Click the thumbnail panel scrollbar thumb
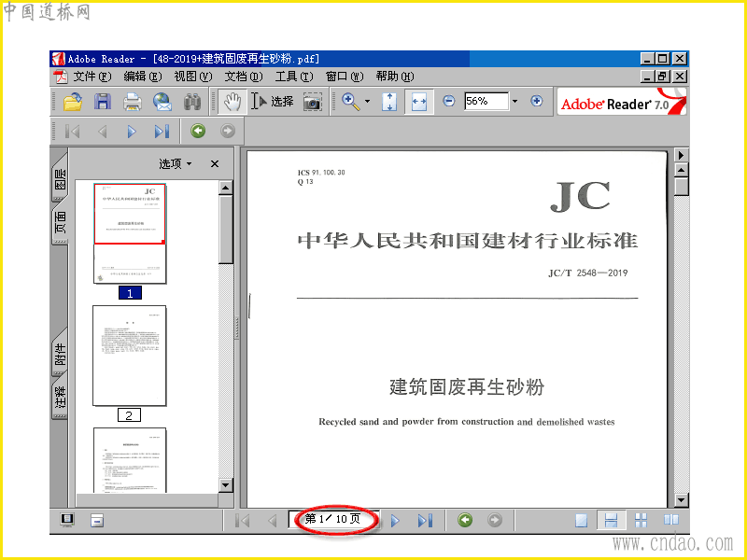 [226, 229]
